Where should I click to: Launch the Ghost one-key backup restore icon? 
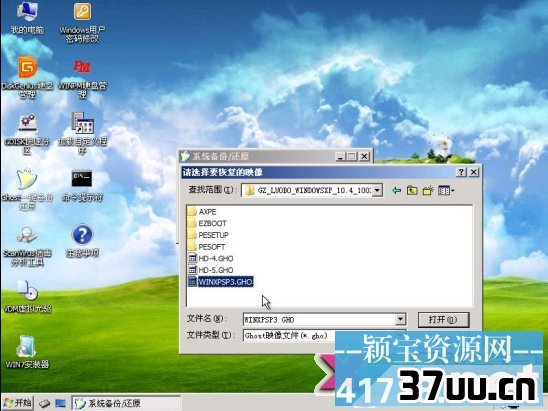coord(27,189)
